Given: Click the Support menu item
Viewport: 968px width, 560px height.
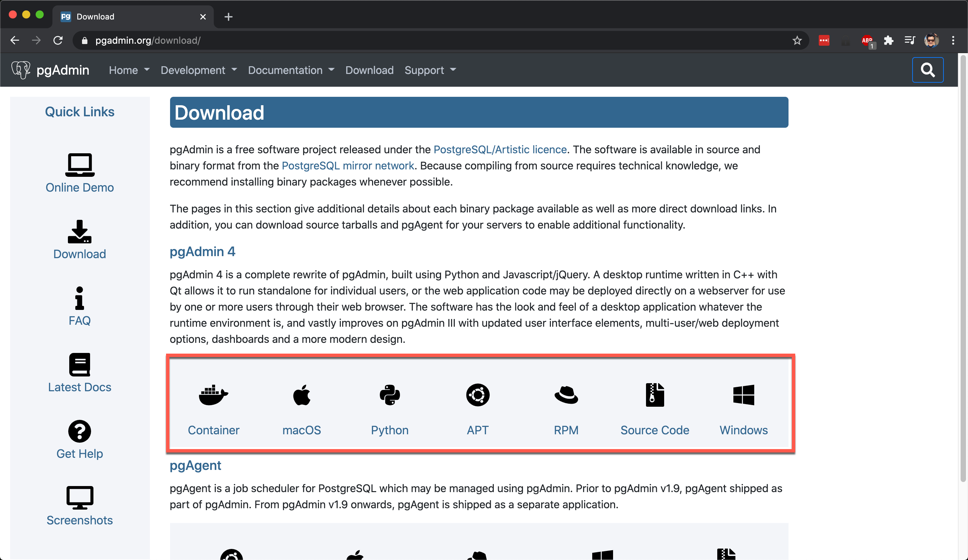Looking at the screenshot, I should click(430, 70).
